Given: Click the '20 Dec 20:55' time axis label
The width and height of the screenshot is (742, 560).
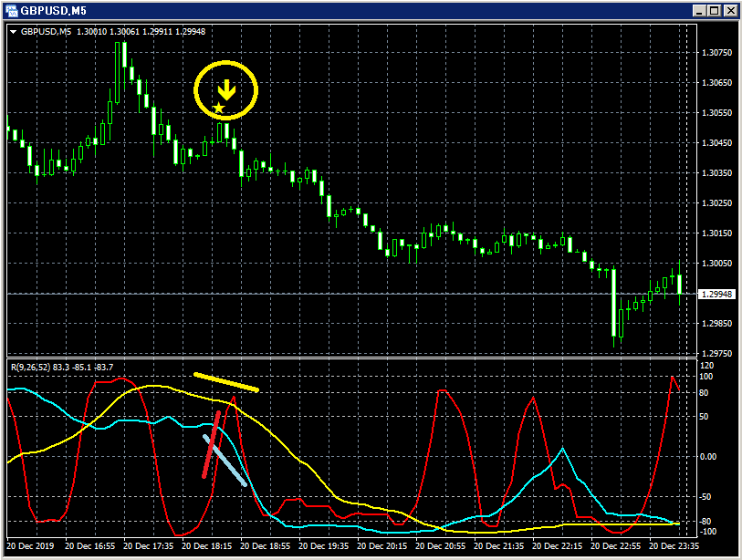Looking at the screenshot, I should [x=441, y=546].
